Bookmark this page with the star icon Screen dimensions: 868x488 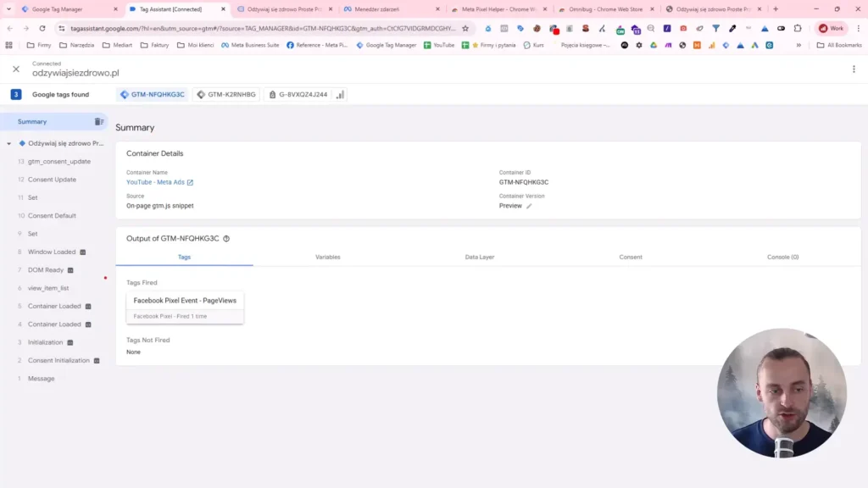[x=465, y=28]
